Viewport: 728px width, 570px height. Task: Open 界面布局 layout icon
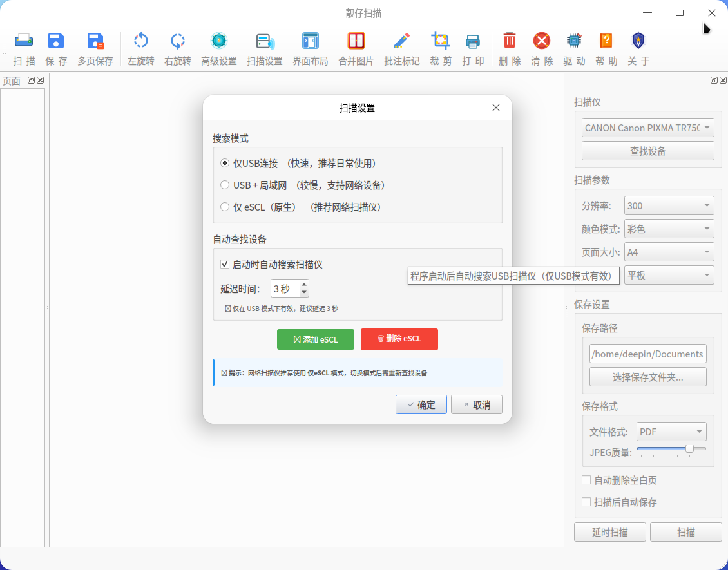310,41
